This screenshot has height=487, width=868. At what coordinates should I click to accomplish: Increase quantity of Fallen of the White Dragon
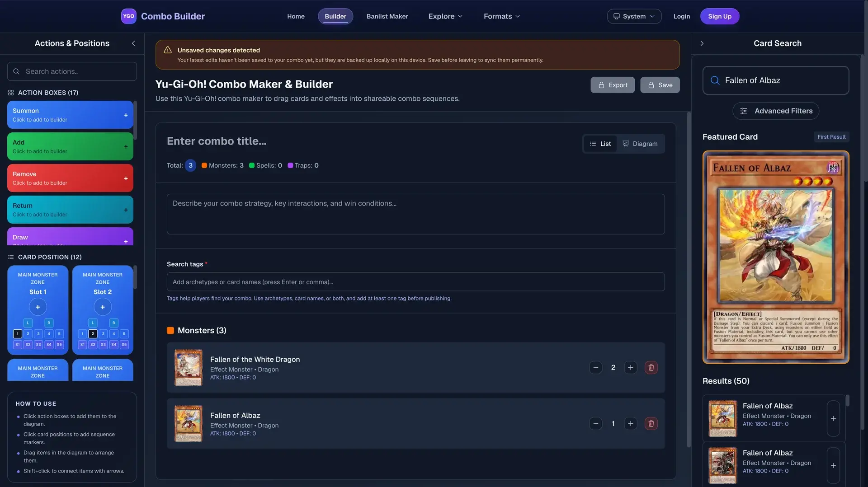(x=631, y=368)
